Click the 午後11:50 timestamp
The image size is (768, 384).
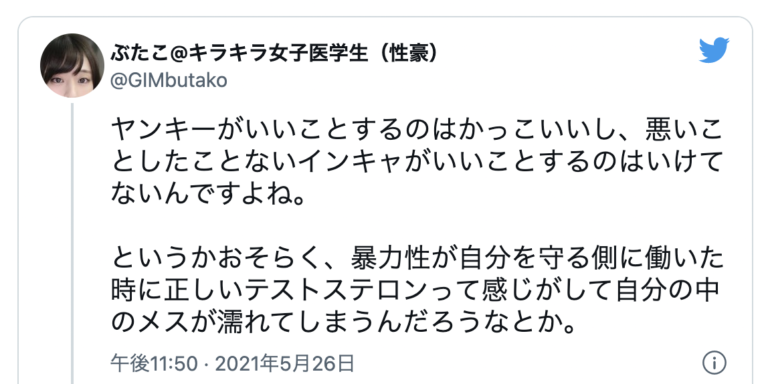[154, 364]
